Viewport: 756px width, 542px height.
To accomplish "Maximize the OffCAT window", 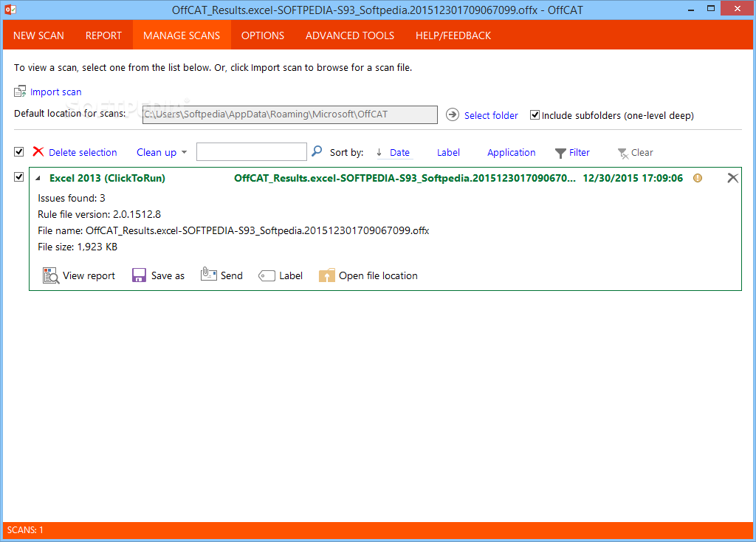I will click(x=711, y=8).
